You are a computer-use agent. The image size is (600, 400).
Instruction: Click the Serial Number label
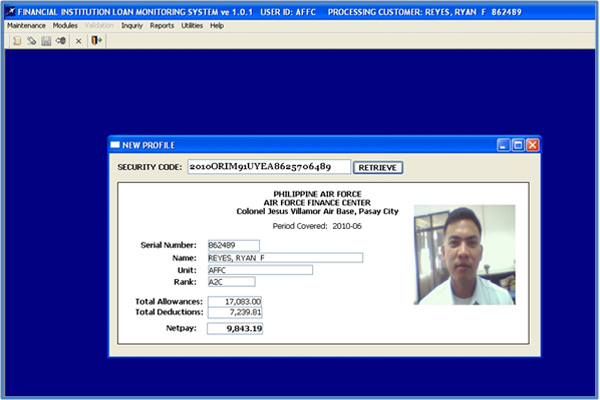pos(168,245)
